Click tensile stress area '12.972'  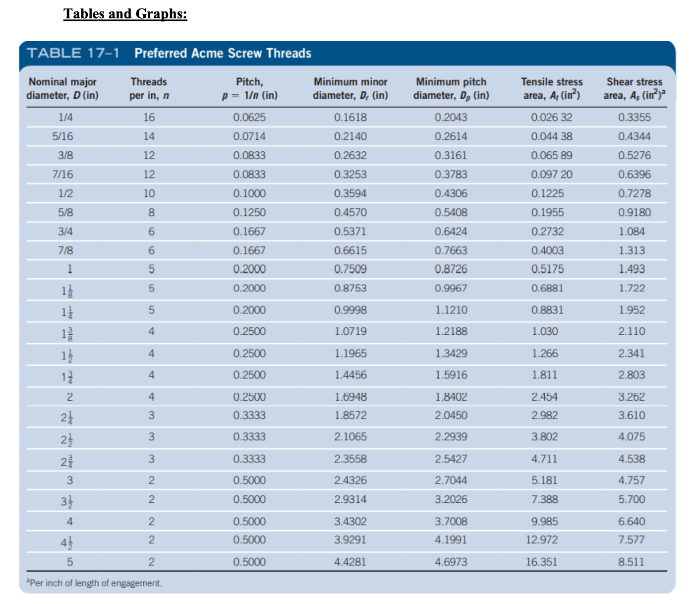[542, 540]
